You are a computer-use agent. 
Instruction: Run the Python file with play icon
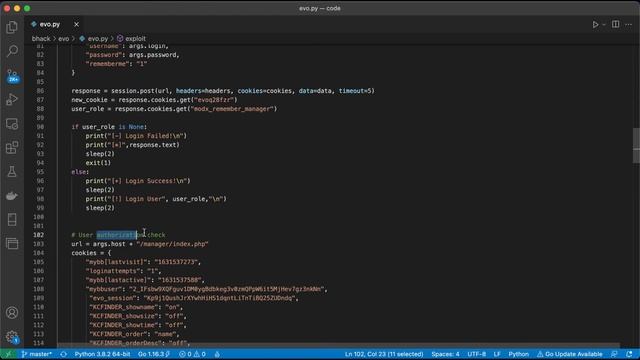(595, 24)
